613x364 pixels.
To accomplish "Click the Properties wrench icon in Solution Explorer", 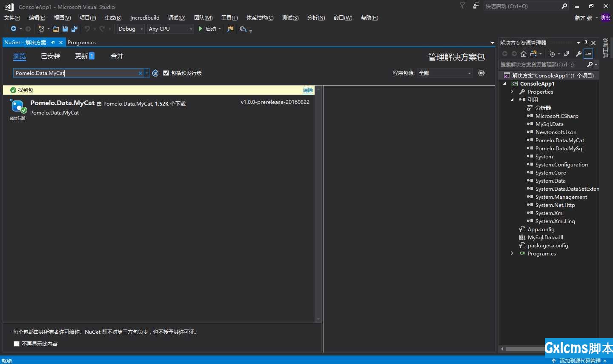I will point(579,54).
